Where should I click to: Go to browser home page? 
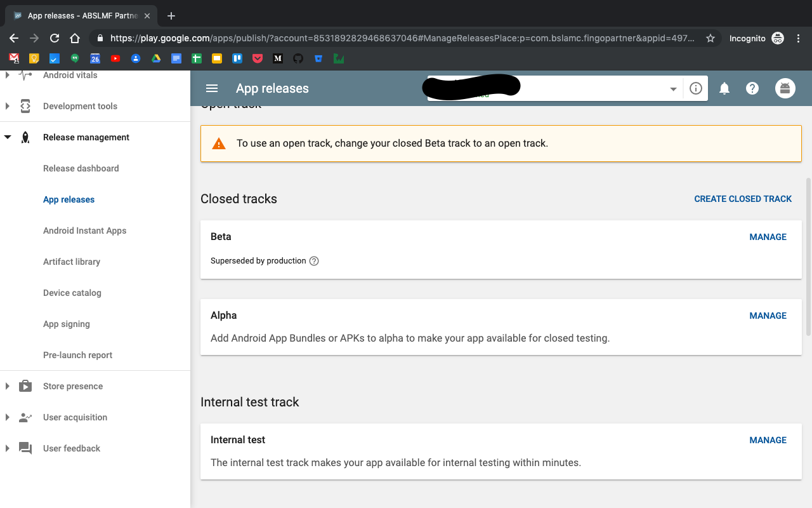click(75, 38)
